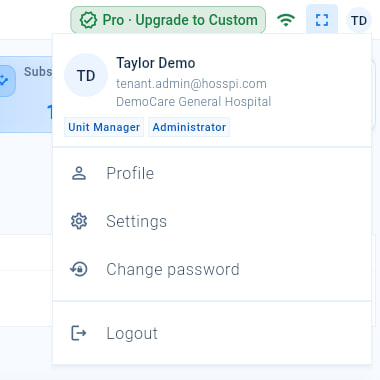Click the large TD profile avatar

tap(86, 75)
